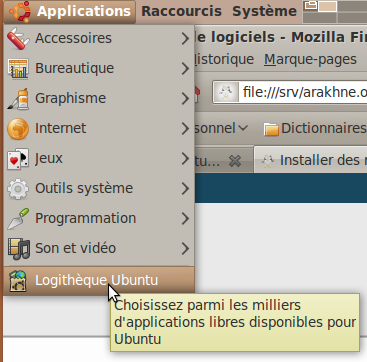The width and height of the screenshot is (367, 362).
Task: Select the Graphisme menu entry
Action: pos(99,98)
